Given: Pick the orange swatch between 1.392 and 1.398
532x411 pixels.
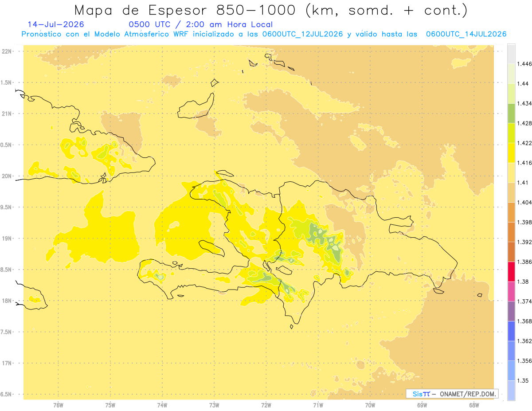Looking at the screenshot, I should [511, 232].
